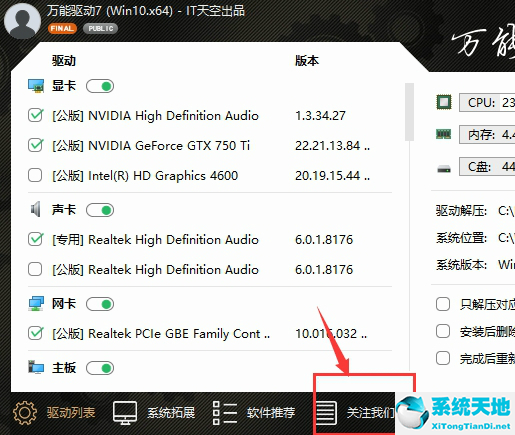Click the motherboard category icon
This screenshot has width=515, height=435.
(36, 367)
